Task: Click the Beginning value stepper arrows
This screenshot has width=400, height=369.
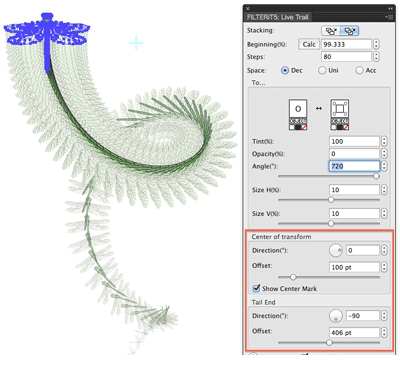Action: coord(376,44)
